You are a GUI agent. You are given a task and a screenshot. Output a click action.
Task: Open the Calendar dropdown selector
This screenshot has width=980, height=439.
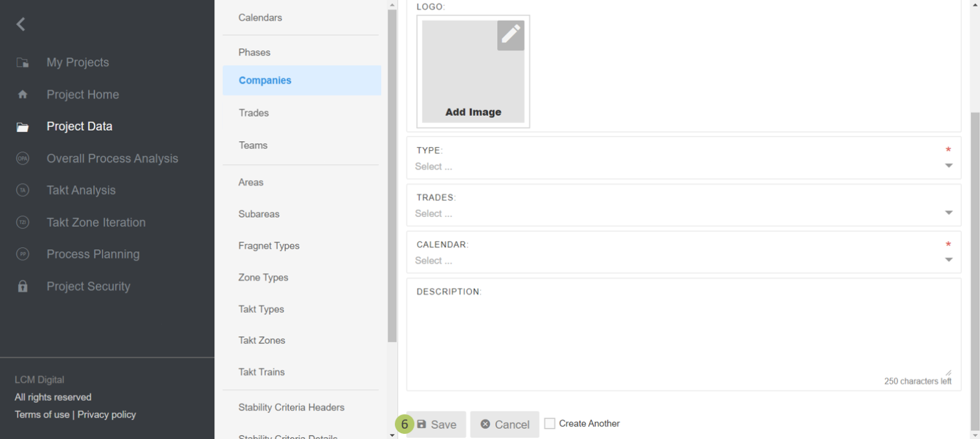pyautogui.click(x=683, y=261)
